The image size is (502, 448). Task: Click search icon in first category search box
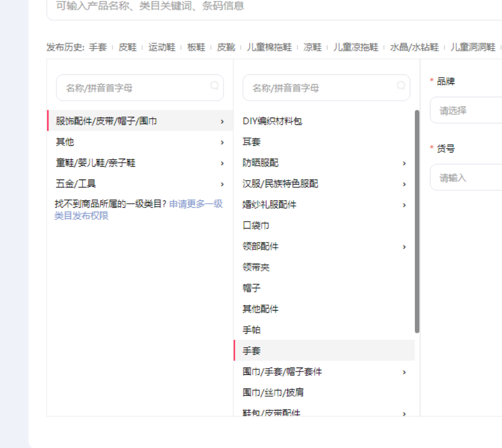214,86
